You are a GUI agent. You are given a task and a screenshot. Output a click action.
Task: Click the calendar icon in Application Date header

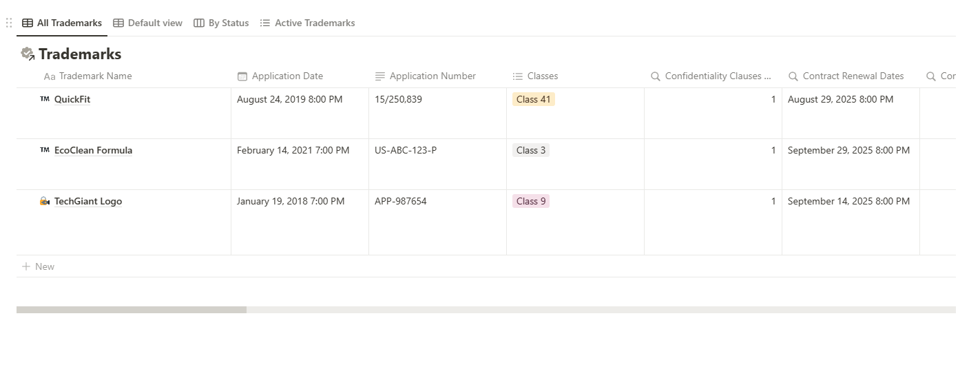(242, 76)
